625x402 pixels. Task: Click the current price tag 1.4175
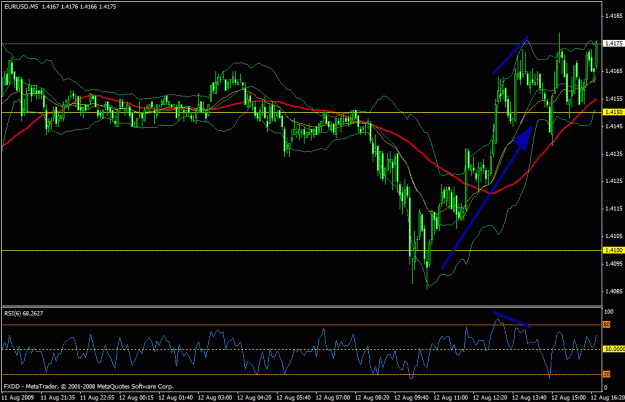coord(614,43)
